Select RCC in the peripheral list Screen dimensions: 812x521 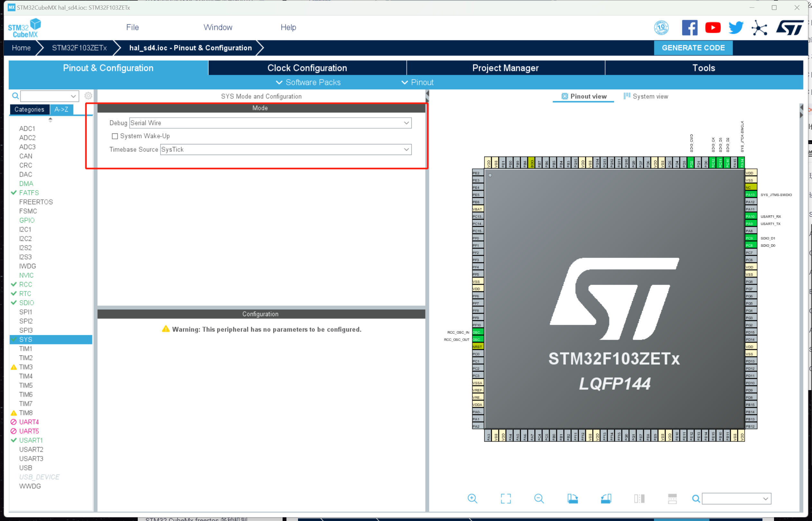[x=25, y=285]
